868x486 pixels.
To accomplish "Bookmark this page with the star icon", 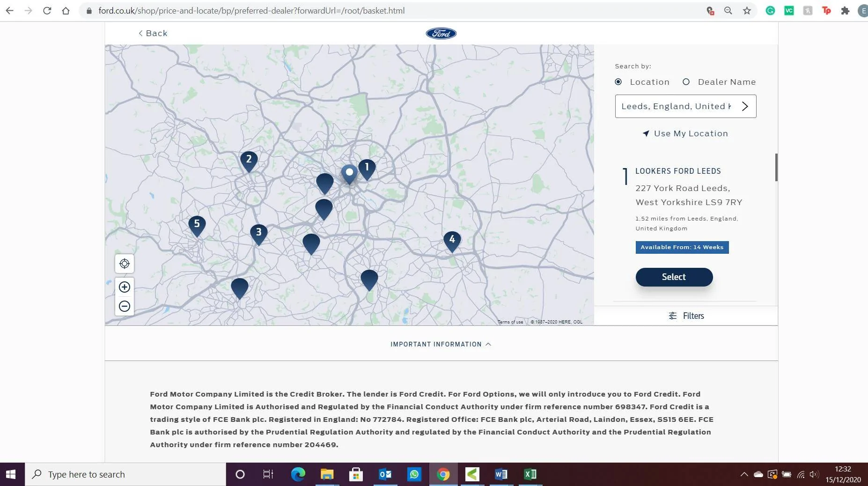I will pos(747,10).
